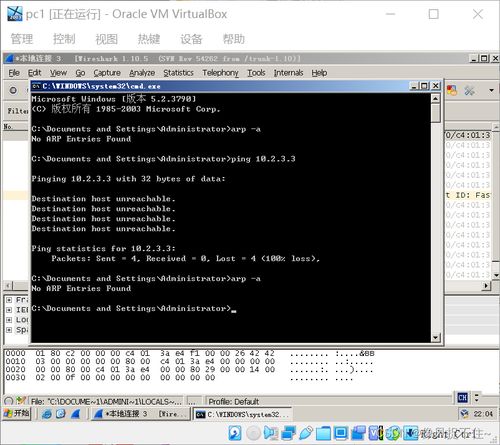Open Wireshark Go menu
Screen dimensions: 500x445
tap(80, 73)
